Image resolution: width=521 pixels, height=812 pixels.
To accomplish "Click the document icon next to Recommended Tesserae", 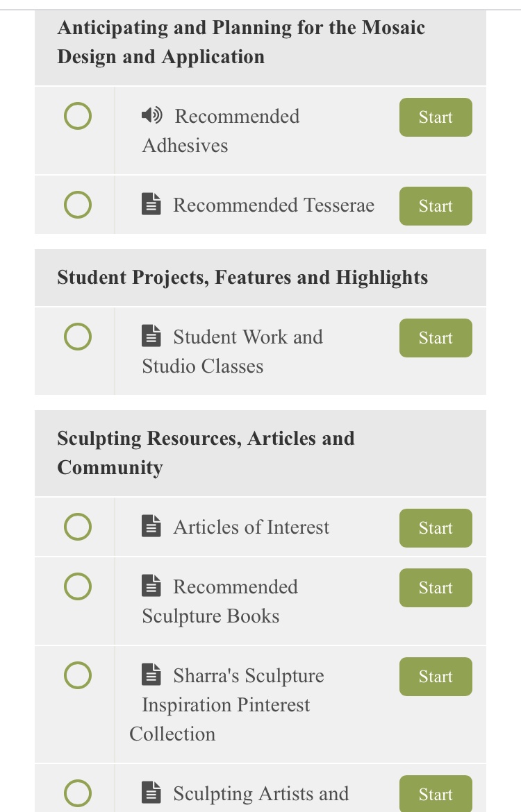I will click(x=151, y=204).
